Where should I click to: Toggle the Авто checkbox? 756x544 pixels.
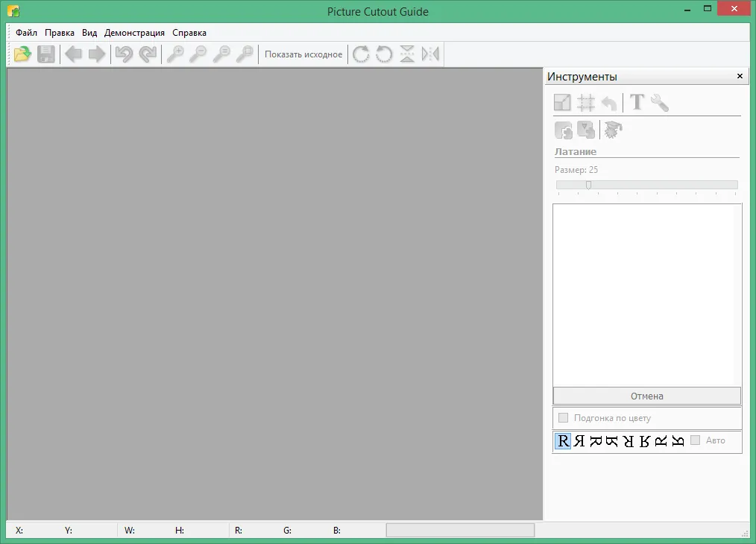(x=696, y=440)
